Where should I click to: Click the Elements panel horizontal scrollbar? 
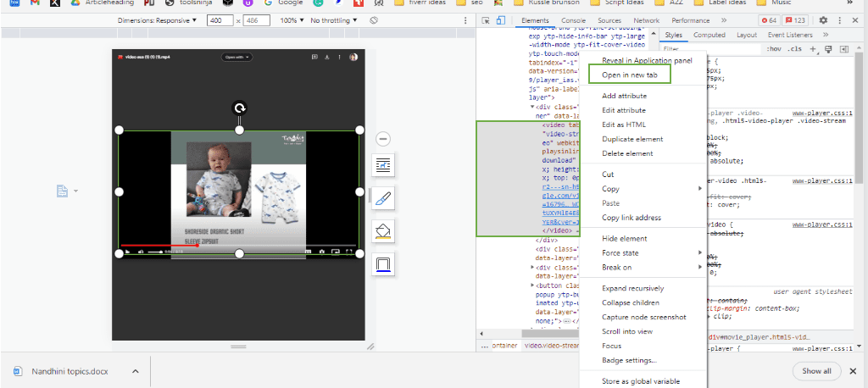pos(549,333)
